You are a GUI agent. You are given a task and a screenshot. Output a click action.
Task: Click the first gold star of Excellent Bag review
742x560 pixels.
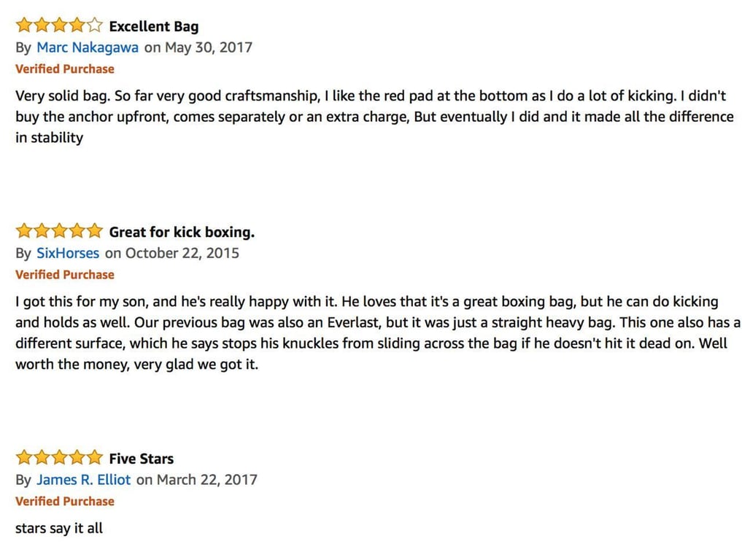[23, 25]
